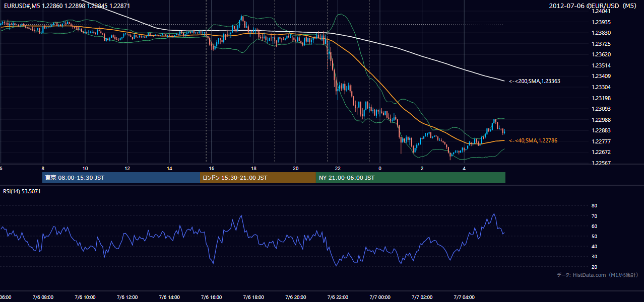Click the 40 SMA 1.22786 label

point(533,141)
